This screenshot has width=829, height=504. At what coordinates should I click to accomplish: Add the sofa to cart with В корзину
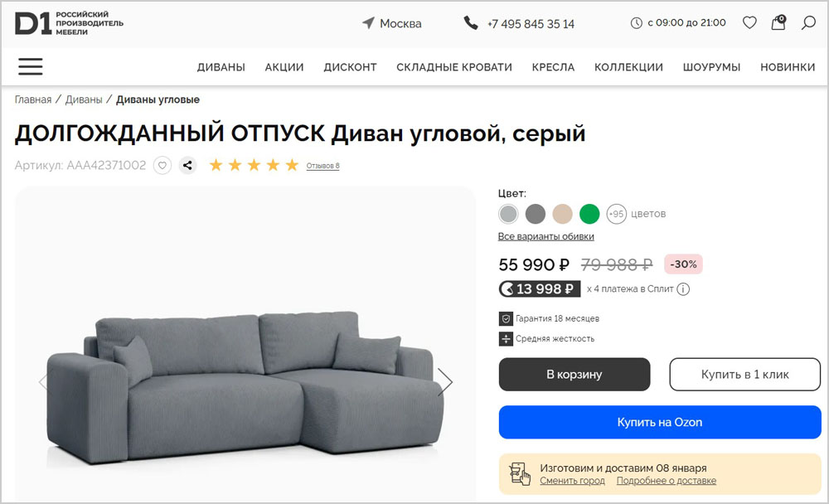click(574, 374)
